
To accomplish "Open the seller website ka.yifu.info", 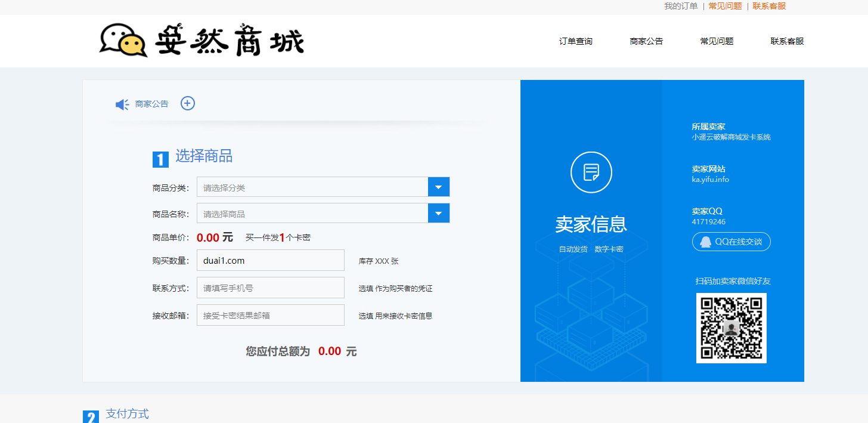I will pos(710,178).
